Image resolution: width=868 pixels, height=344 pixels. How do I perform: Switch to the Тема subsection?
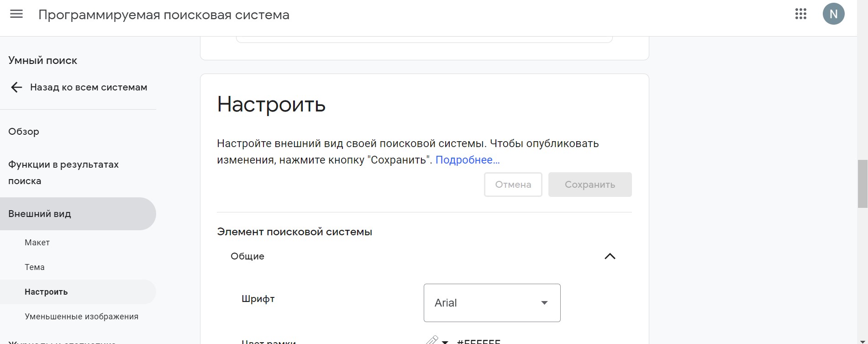point(35,267)
